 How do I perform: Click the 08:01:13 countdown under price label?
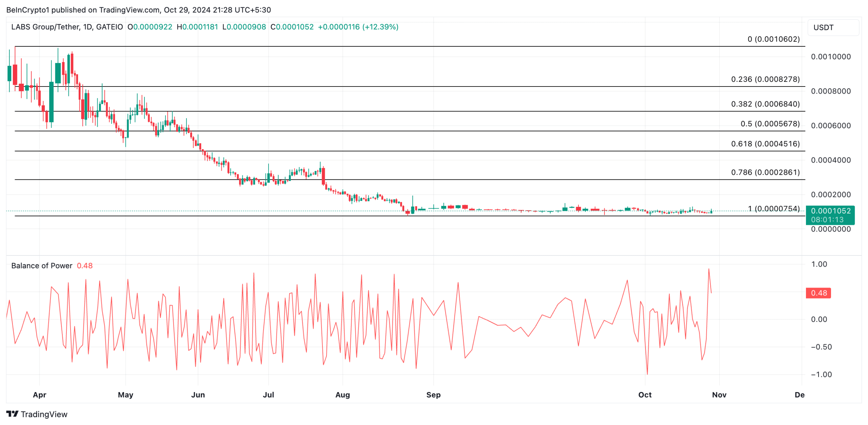[827, 219]
